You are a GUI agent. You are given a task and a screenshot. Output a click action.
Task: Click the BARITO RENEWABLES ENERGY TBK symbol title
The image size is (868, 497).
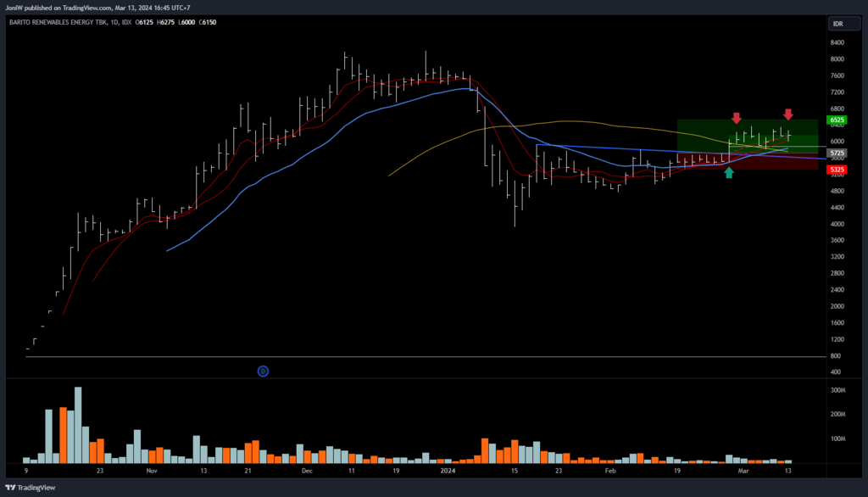[x=58, y=23]
